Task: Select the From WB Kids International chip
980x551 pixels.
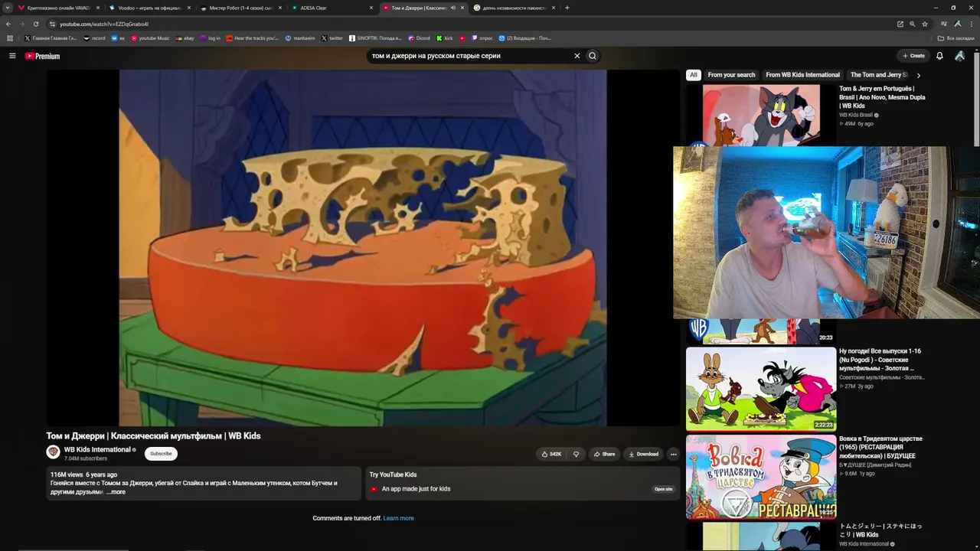Action: (x=802, y=75)
